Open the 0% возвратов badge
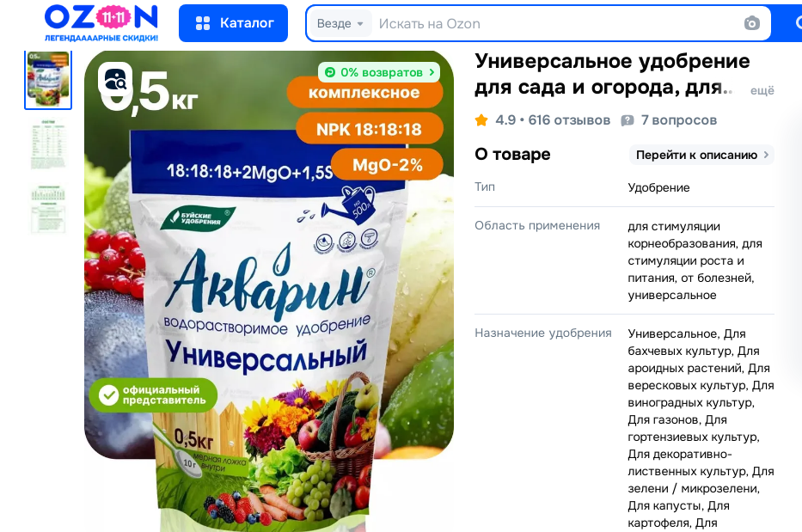The image size is (802, 532). pyautogui.click(x=379, y=72)
